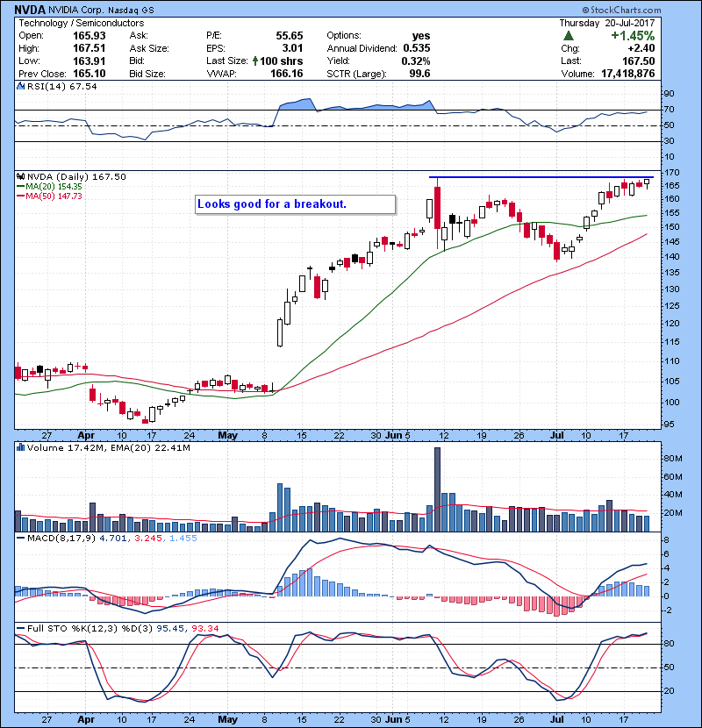Click the EMA(20) 22.41M volume label
This screenshot has width=702, height=728.
[x=151, y=447]
